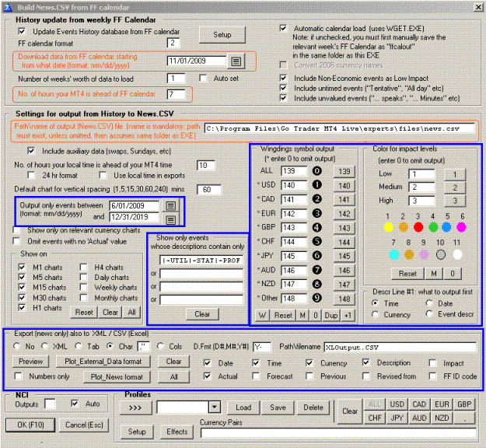The width and height of the screenshot is (486, 448).
Task: Load the selected profile
Action: (x=243, y=407)
